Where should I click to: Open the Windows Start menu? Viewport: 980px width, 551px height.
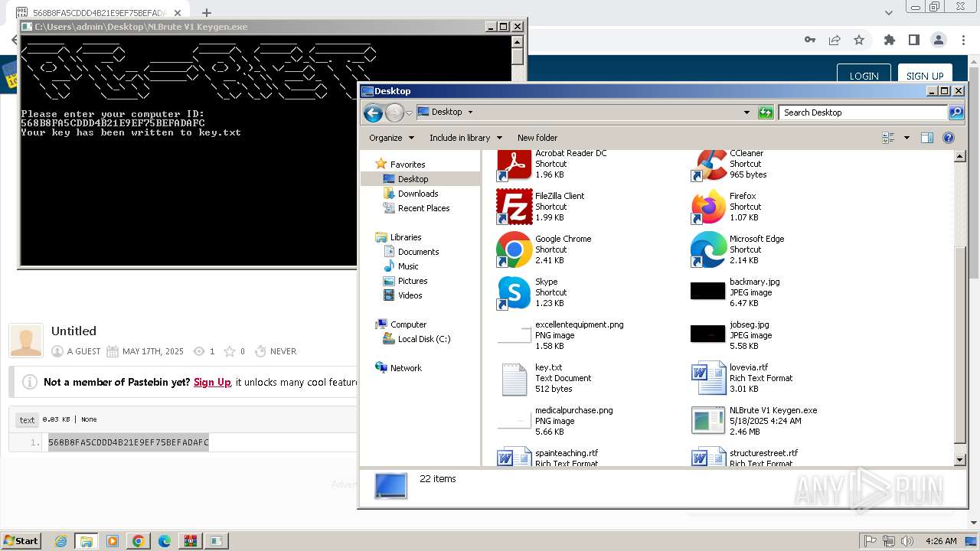coord(21,540)
